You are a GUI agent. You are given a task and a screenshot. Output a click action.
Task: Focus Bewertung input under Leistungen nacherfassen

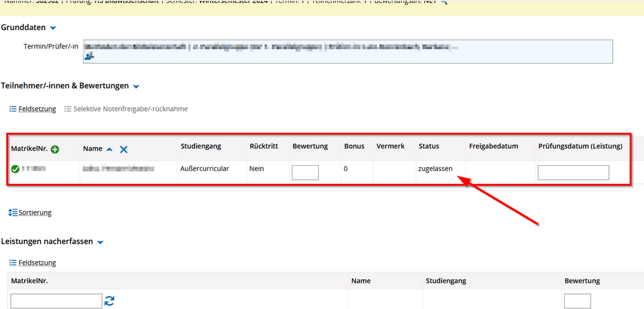click(x=577, y=301)
